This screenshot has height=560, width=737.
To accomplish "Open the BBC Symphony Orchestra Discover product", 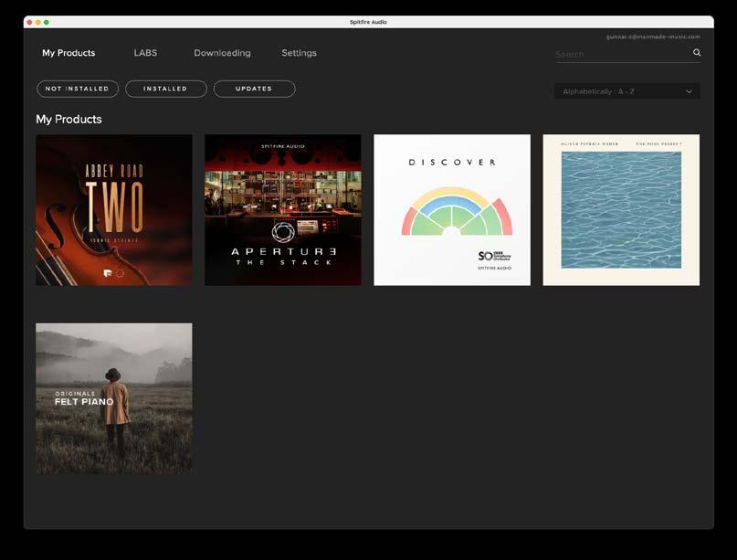I will click(x=452, y=210).
